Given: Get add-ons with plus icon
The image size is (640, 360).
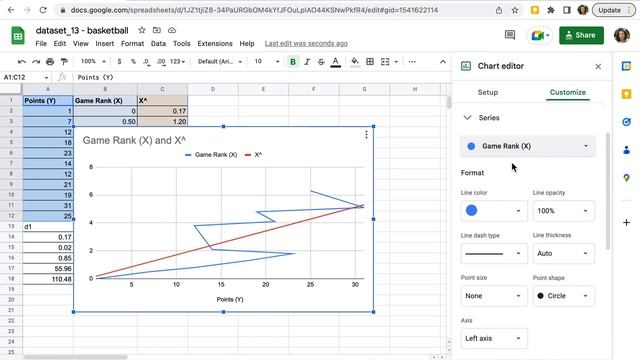Looking at the screenshot, I should 627,222.
